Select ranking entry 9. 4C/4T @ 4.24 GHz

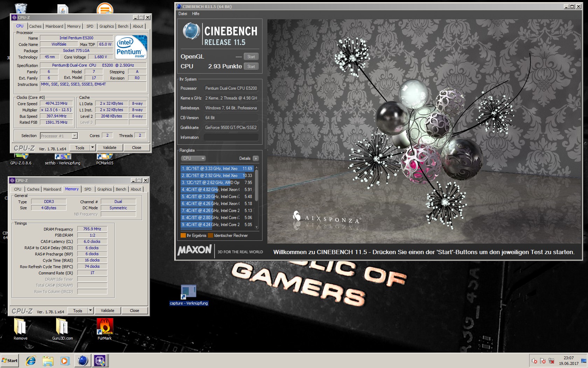(x=217, y=225)
